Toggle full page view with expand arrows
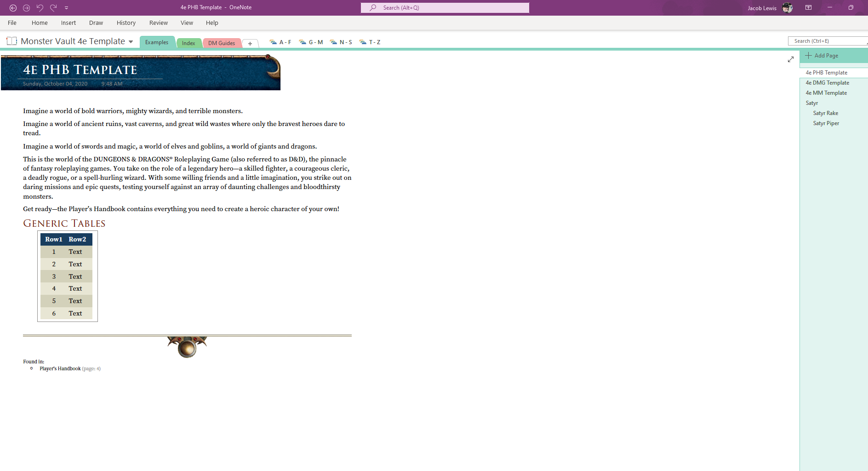This screenshot has width=868, height=471. [x=790, y=59]
